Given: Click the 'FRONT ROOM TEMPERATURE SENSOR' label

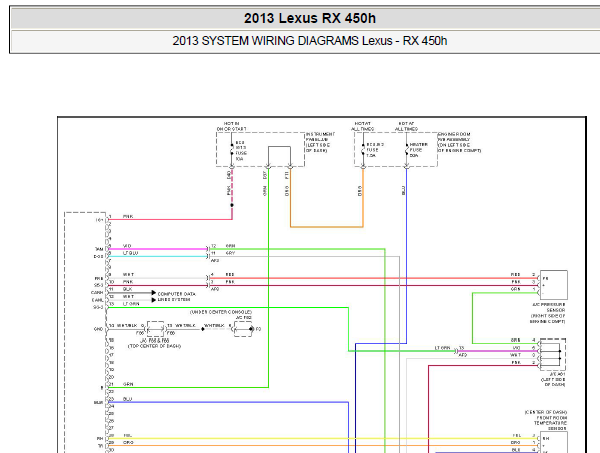Looking at the screenshot, I should click(x=551, y=423).
